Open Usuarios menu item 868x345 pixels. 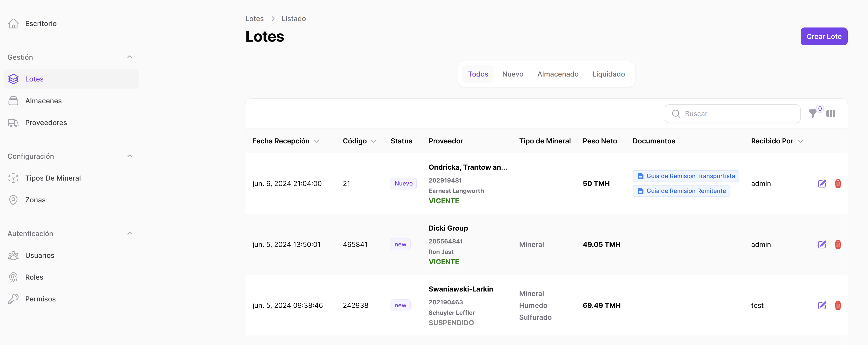(71, 255)
